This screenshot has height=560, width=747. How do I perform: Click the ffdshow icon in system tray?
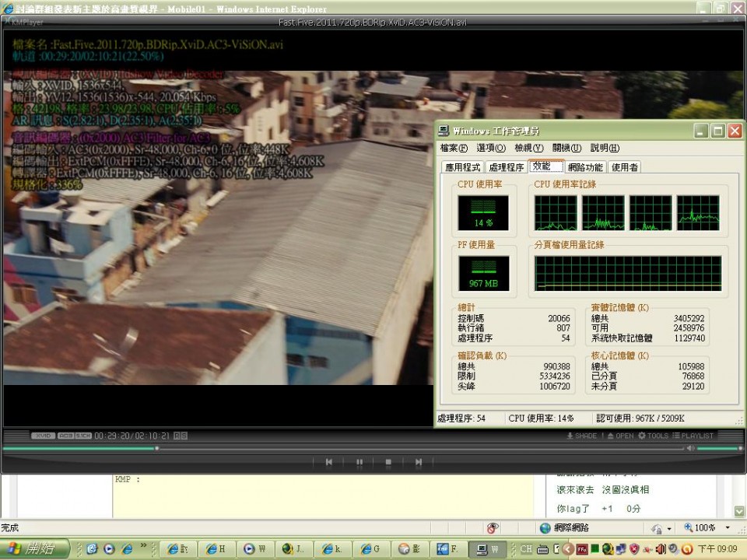(x=580, y=548)
